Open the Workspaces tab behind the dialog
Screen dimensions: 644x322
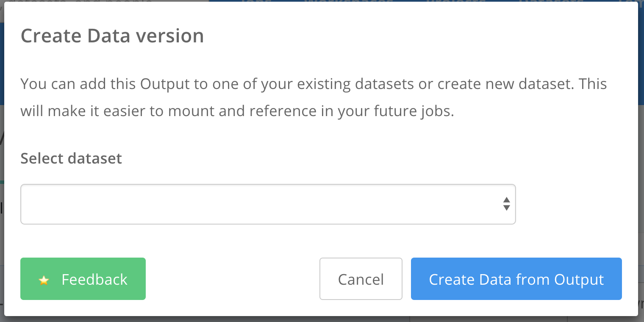coord(347,3)
